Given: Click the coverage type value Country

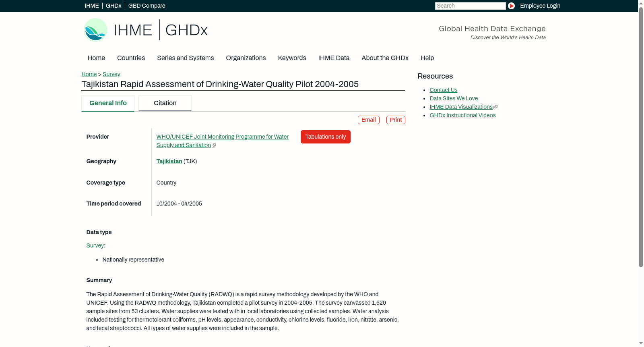Looking at the screenshot, I should pyautogui.click(x=166, y=183).
